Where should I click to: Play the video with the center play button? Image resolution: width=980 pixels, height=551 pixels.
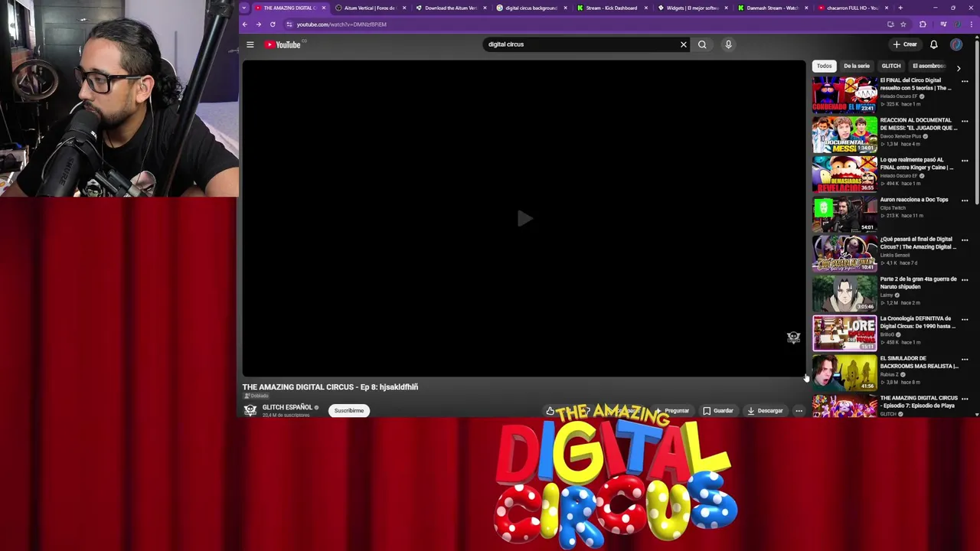point(524,219)
